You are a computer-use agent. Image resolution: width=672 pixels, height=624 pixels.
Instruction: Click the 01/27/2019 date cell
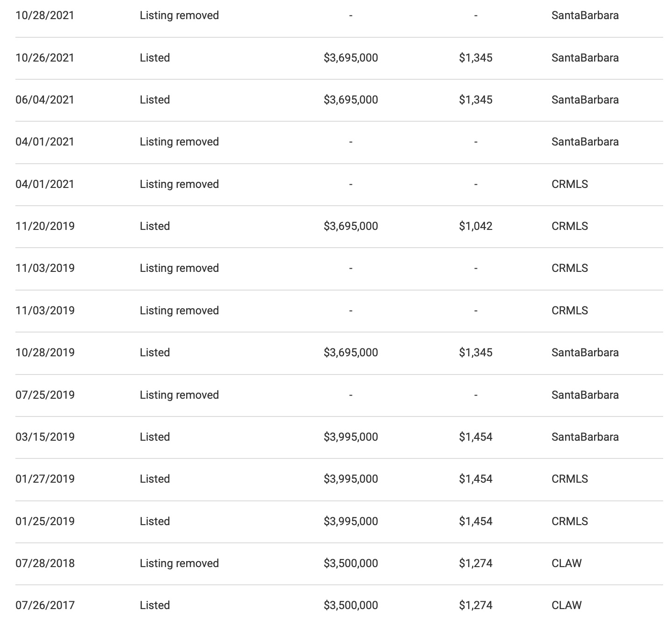[x=45, y=479]
